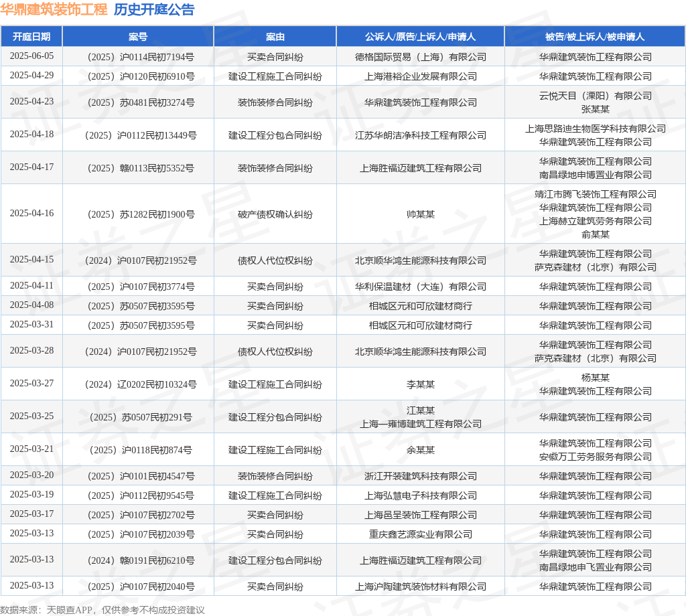Select case number (2025)沪0118民初874号
The image size is (686, 616).
[x=141, y=450]
